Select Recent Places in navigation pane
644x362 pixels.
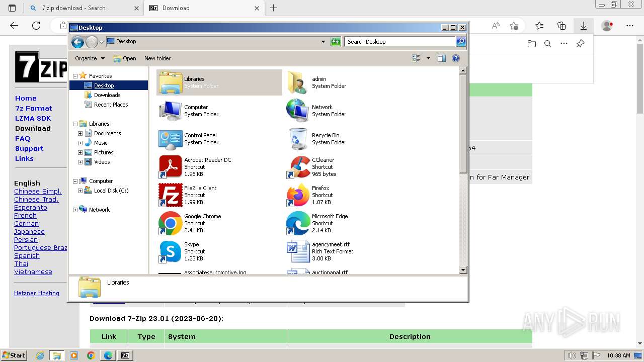(111, 105)
